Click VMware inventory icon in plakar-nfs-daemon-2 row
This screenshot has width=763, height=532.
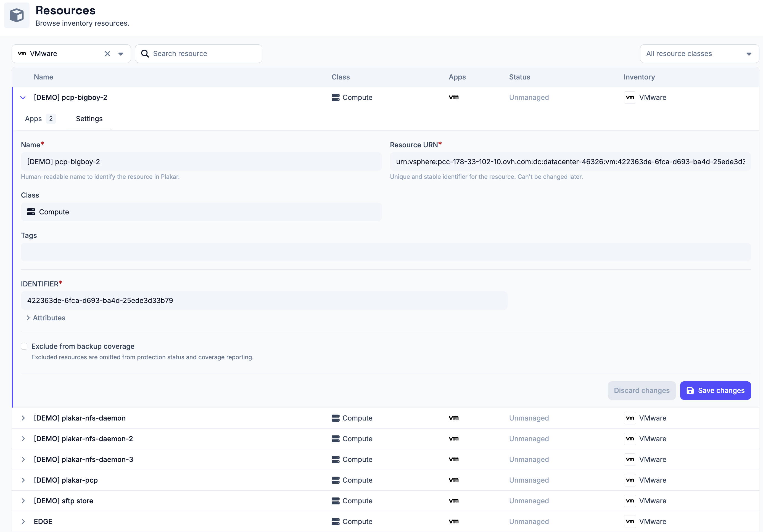[630, 439]
